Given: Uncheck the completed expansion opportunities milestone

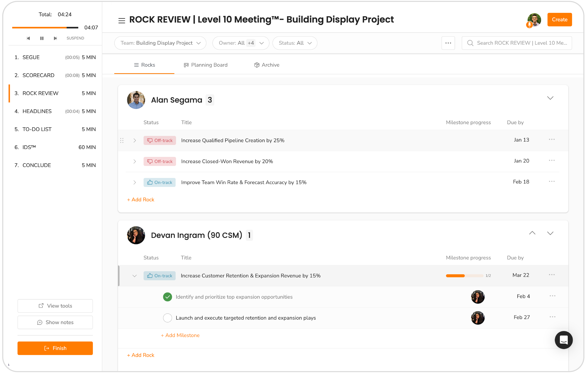Looking at the screenshot, I should click(167, 297).
